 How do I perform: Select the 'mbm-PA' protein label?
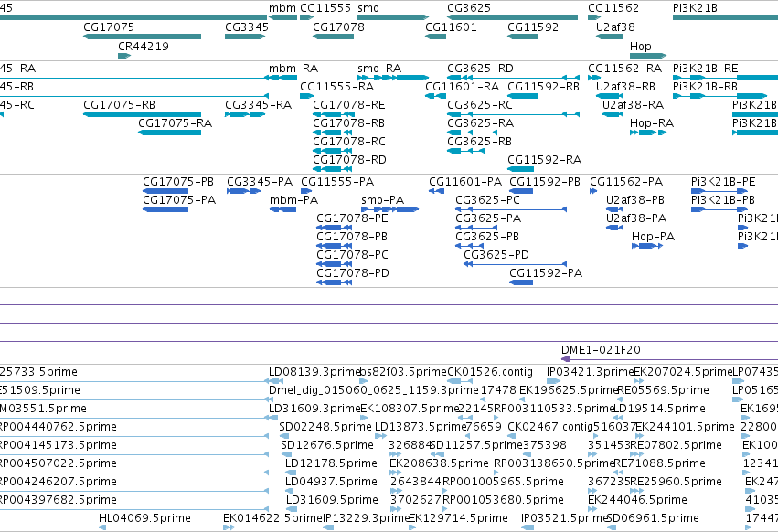293,200
